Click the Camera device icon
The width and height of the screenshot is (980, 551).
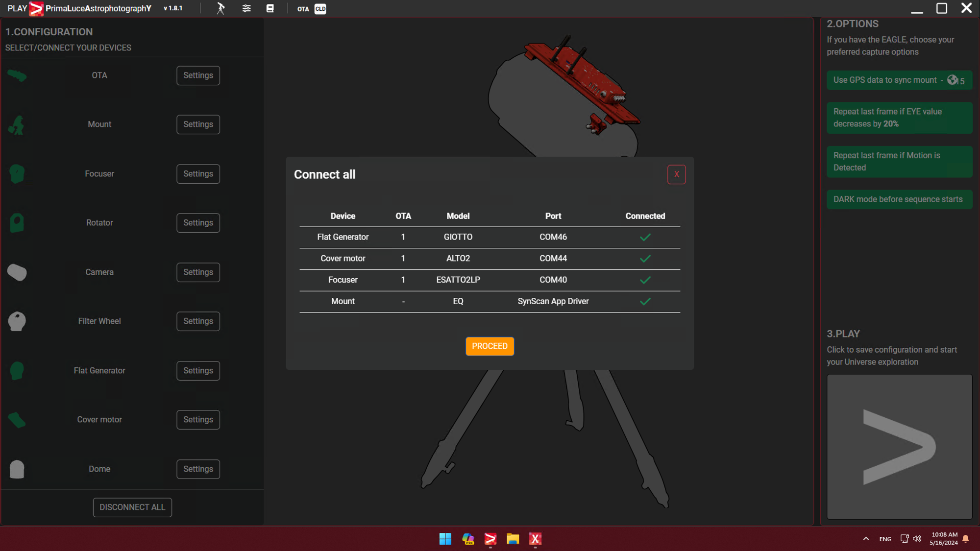coord(17,272)
